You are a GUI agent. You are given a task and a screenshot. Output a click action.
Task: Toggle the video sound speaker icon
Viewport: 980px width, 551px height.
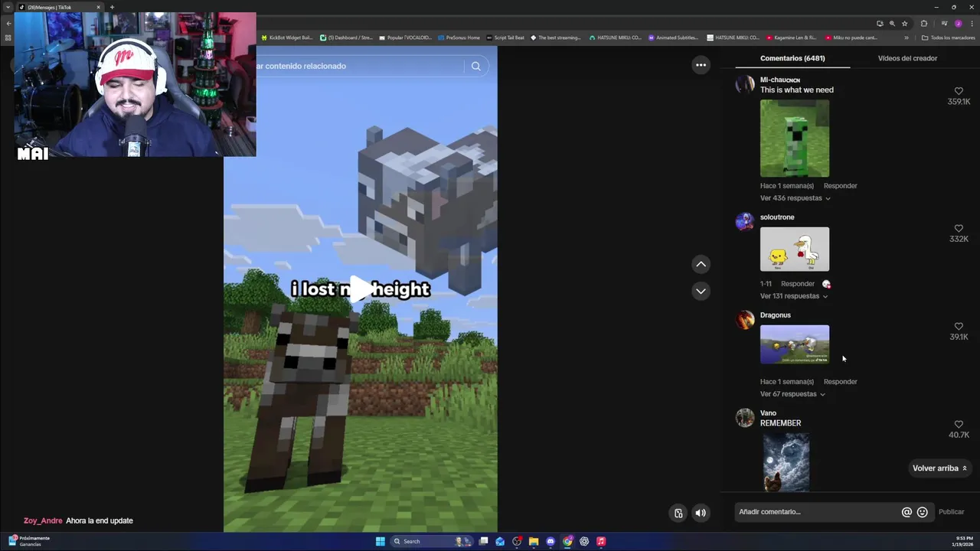click(701, 513)
